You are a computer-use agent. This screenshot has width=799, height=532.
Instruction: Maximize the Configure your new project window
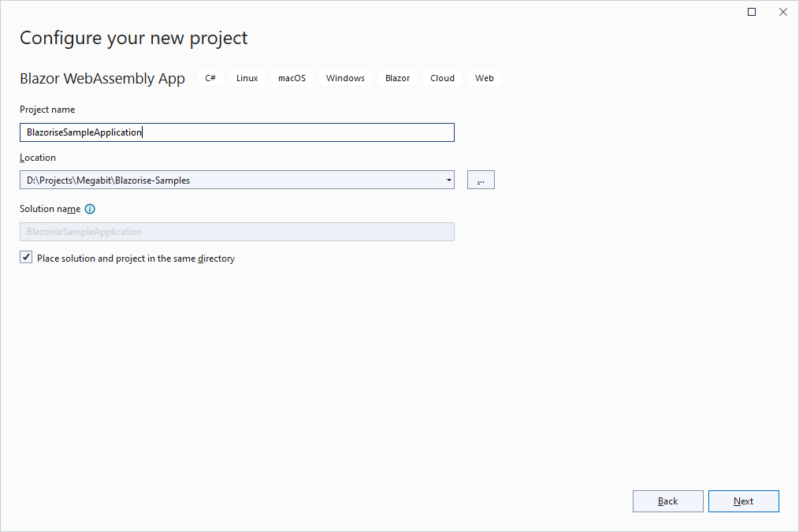(x=751, y=12)
